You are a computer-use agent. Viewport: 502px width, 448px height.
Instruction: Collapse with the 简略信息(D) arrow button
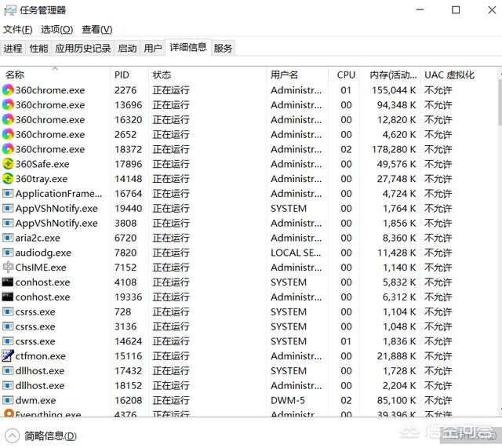coord(13,435)
